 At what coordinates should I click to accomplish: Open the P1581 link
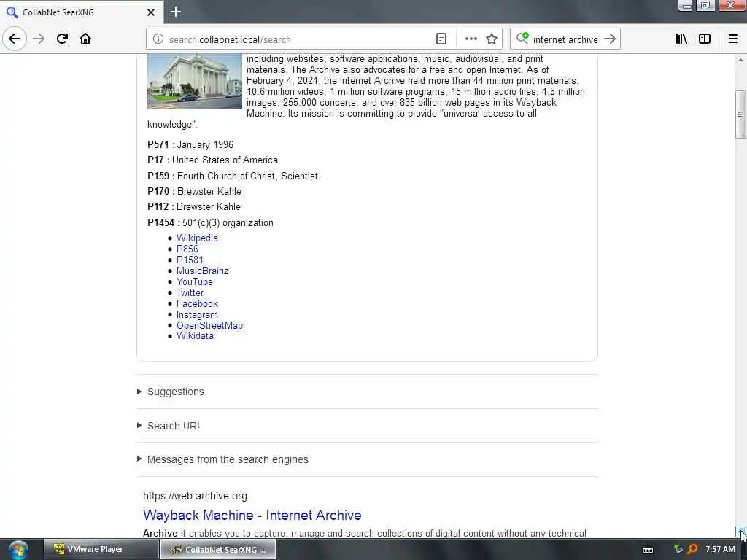pyautogui.click(x=190, y=260)
